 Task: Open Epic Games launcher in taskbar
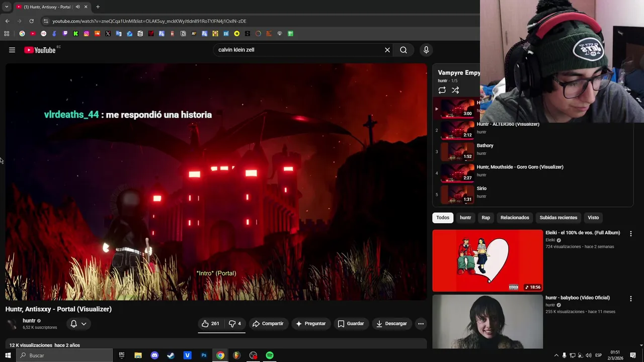(122, 355)
